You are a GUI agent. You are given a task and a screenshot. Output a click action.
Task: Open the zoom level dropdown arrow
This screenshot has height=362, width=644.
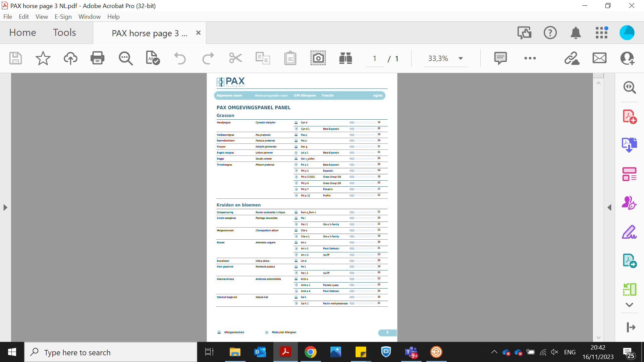pos(461,58)
